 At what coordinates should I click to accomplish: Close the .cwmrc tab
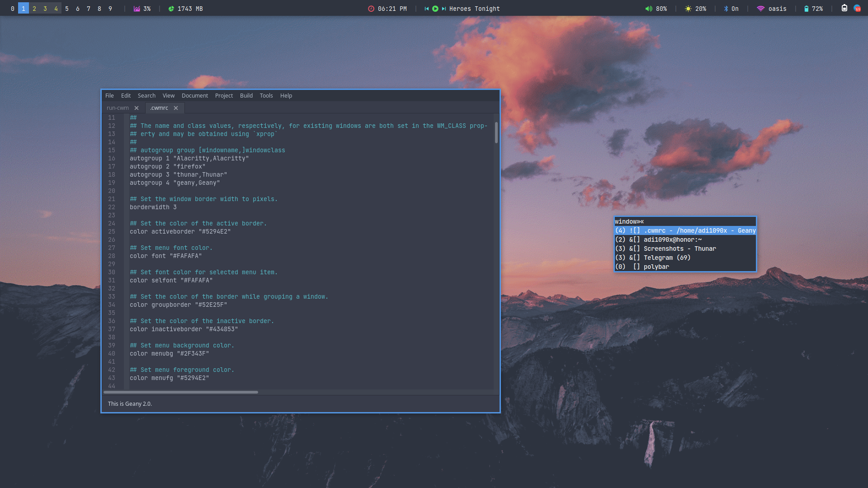[176, 108]
